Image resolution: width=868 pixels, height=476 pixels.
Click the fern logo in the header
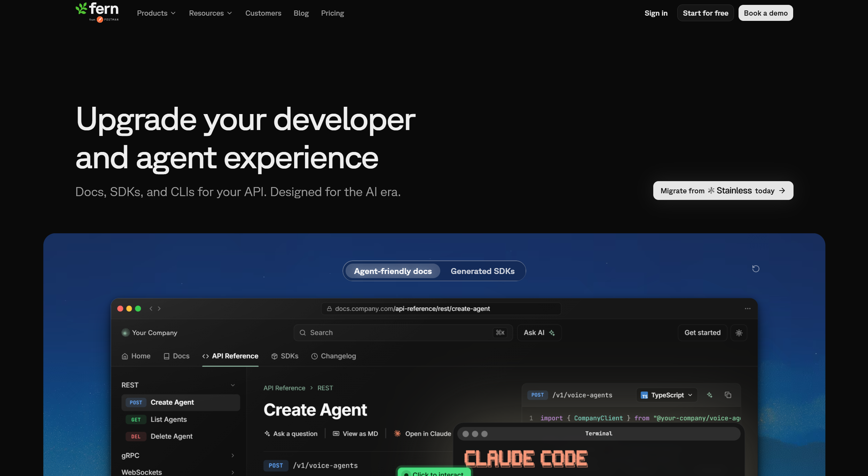[97, 13]
